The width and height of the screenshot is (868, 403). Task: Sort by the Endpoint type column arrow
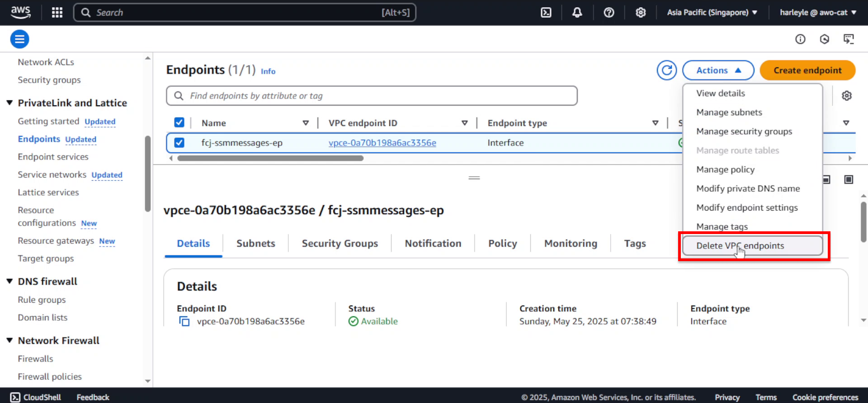click(x=655, y=123)
